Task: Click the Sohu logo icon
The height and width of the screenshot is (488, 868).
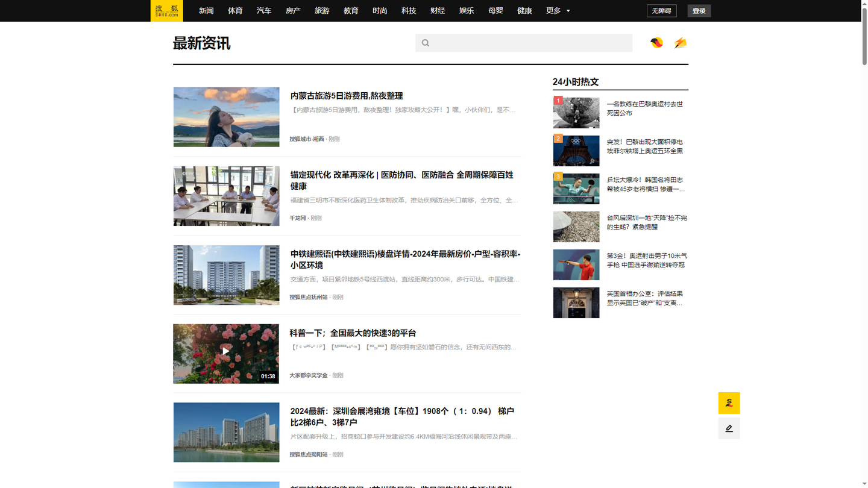Action: (166, 11)
